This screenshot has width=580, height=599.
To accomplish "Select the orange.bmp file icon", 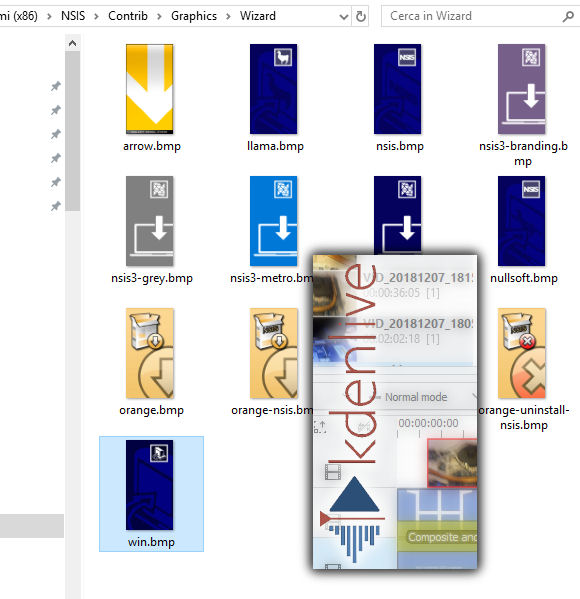I will point(149,353).
